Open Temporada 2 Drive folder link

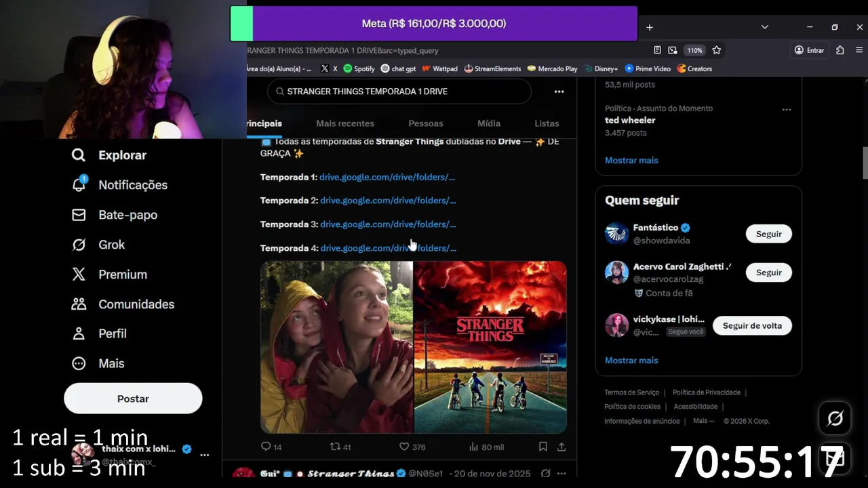(388, 201)
